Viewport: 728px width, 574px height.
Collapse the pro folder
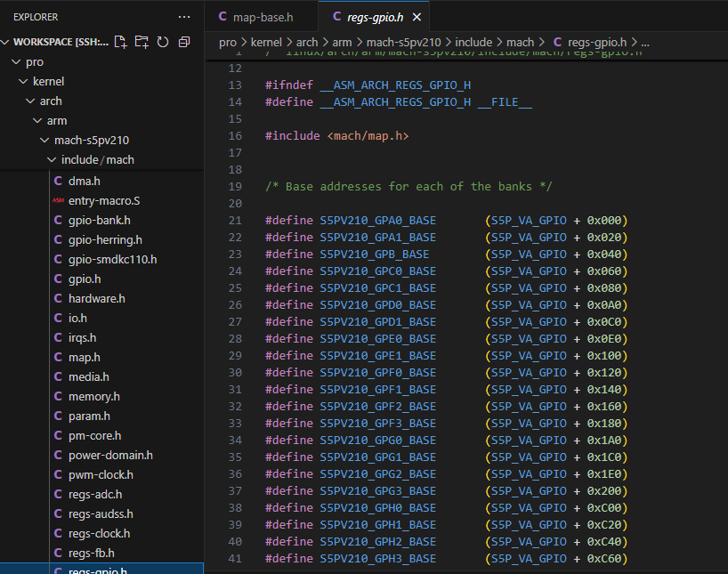(16, 61)
